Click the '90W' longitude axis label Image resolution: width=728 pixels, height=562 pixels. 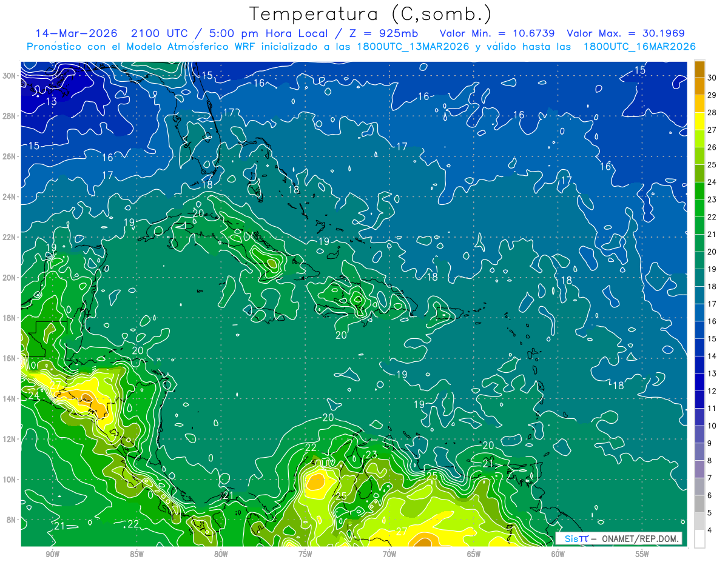click(52, 554)
